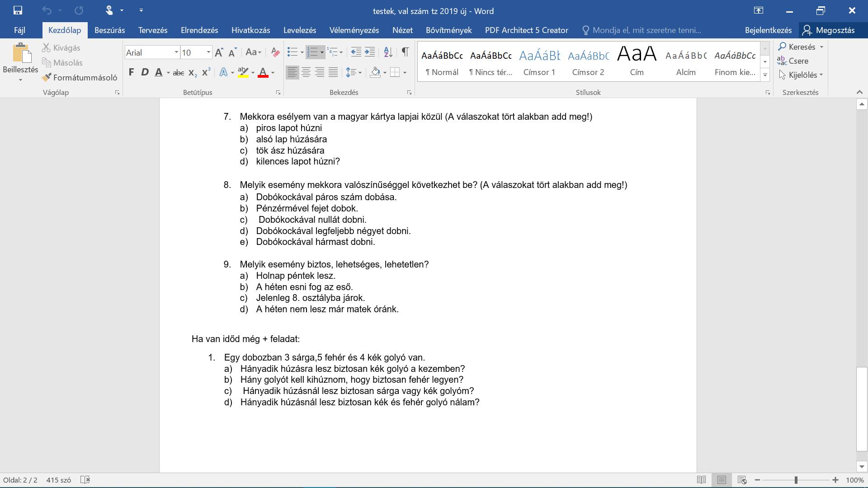Click the Formátummásoló format painter

pyautogui.click(x=80, y=78)
